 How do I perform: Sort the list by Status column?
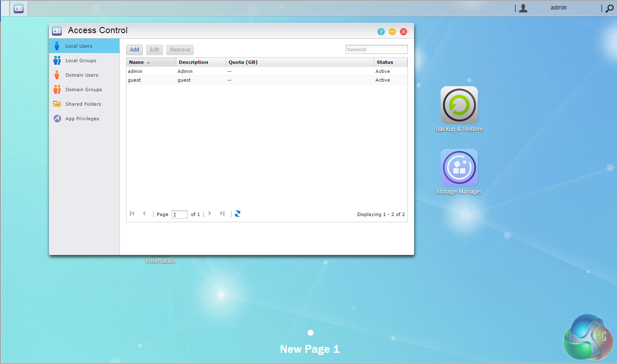point(385,62)
